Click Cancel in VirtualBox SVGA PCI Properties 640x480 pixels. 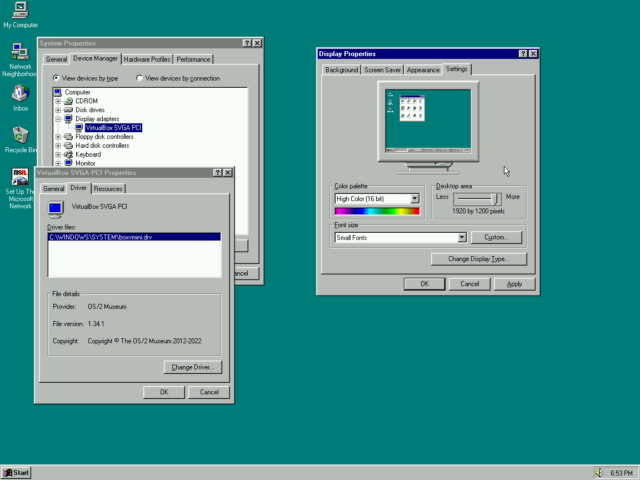coord(209,392)
